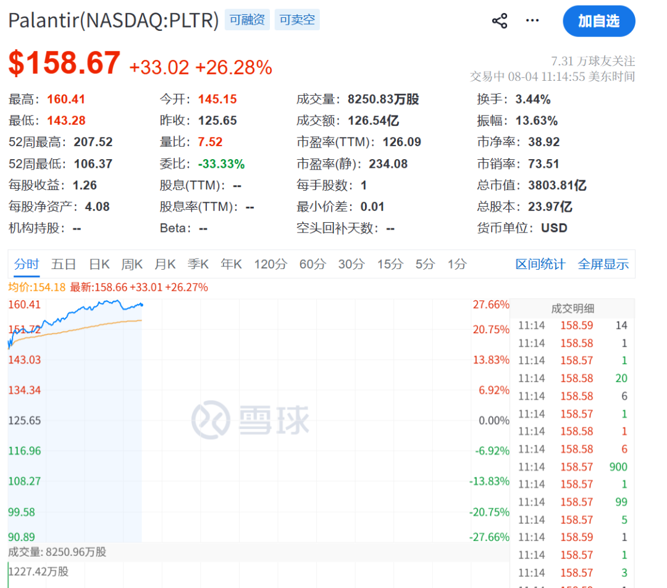This screenshot has width=667, height=588.
Task: Click the trade row with volume 99
Action: [573, 502]
